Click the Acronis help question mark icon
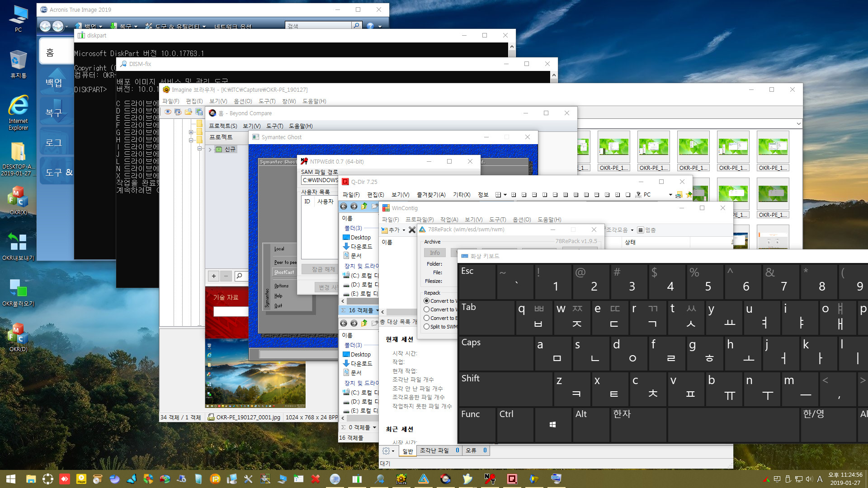The image size is (868, 488). tap(370, 26)
